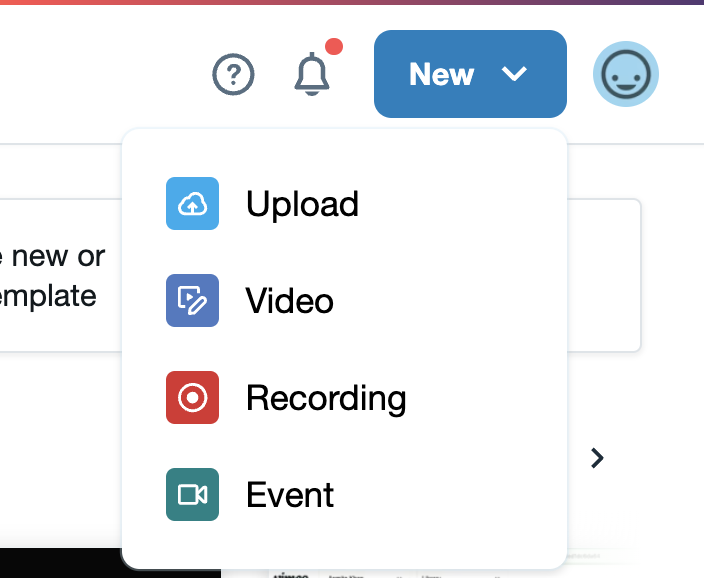Click the red Recording circle icon
Screen dimensions: 704x578
(192, 398)
